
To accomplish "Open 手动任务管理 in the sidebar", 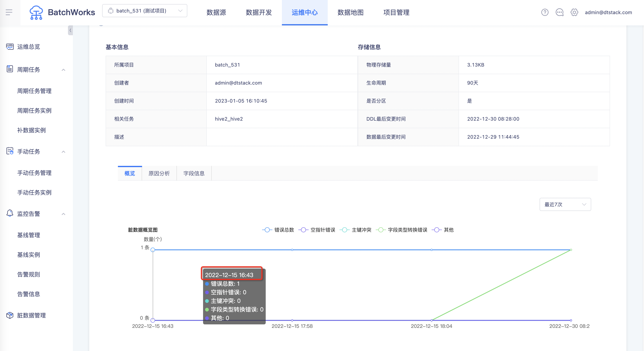I will point(34,173).
